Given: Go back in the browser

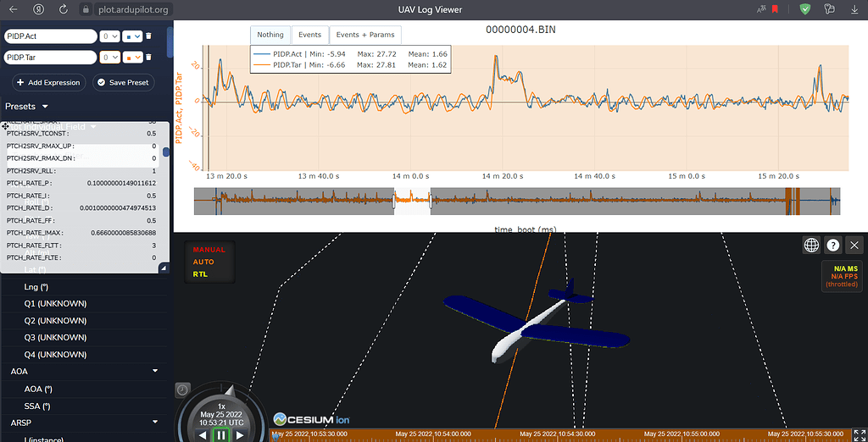Looking at the screenshot, I should (x=14, y=9).
